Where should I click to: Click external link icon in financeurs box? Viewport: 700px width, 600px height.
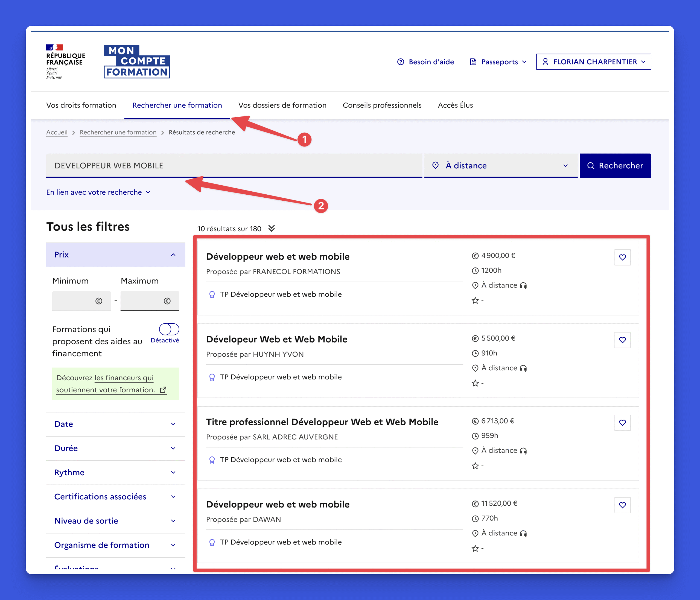163,390
